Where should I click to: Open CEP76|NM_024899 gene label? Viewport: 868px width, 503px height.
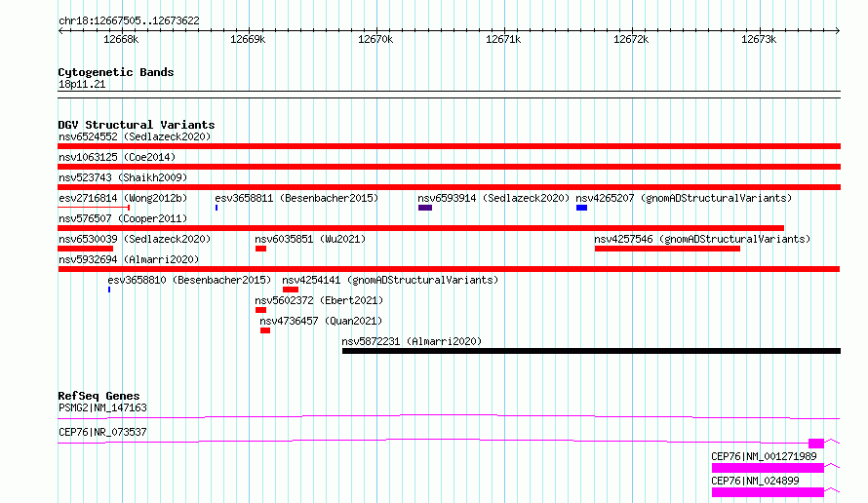coord(755,481)
